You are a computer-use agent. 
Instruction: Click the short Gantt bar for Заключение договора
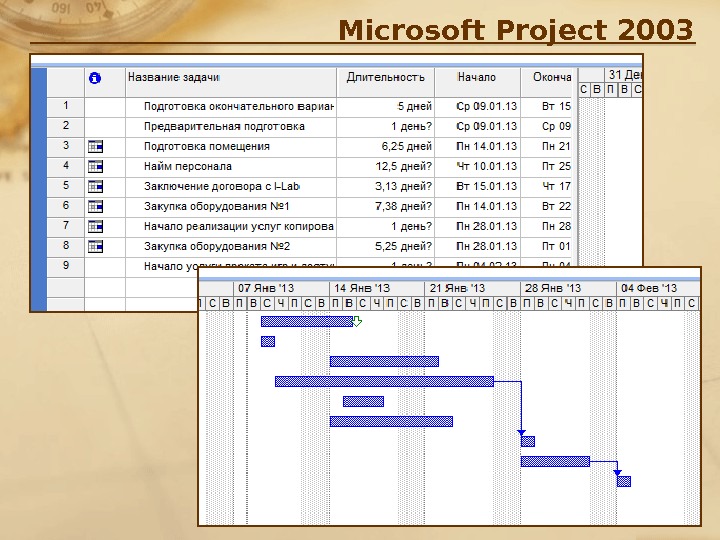363,401
